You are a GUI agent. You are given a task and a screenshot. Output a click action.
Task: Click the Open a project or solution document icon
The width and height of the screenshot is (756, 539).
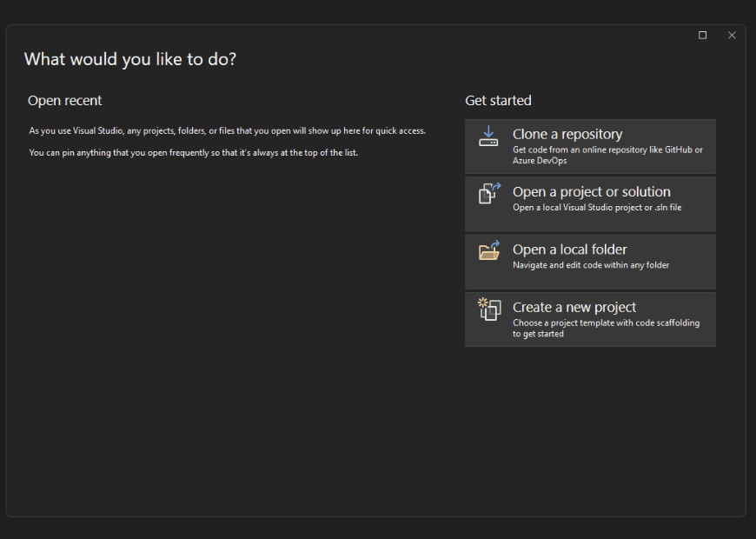488,193
